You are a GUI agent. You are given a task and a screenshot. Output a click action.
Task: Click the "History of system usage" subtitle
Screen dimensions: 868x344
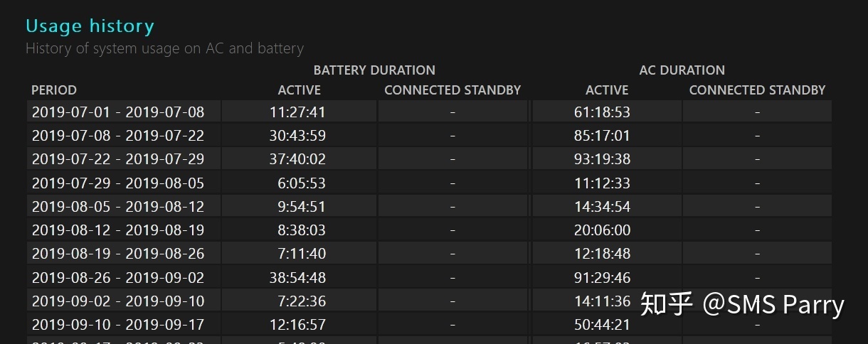pyautogui.click(x=164, y=49)
